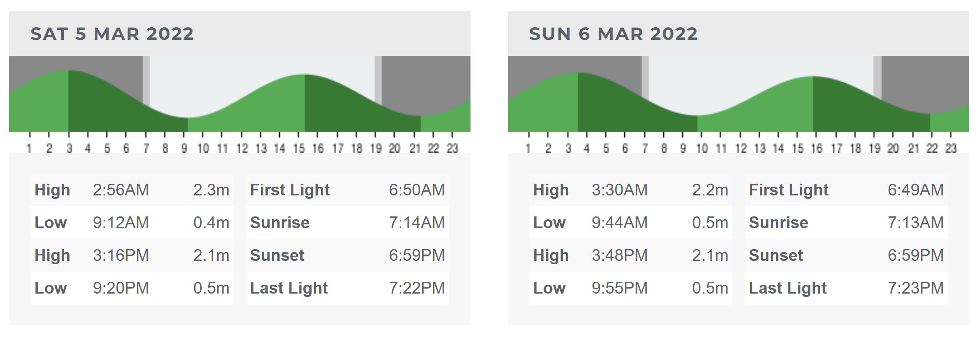Click Sunday's Last Light 7:23PM row
980x346 pixels.
pos(846,288)
